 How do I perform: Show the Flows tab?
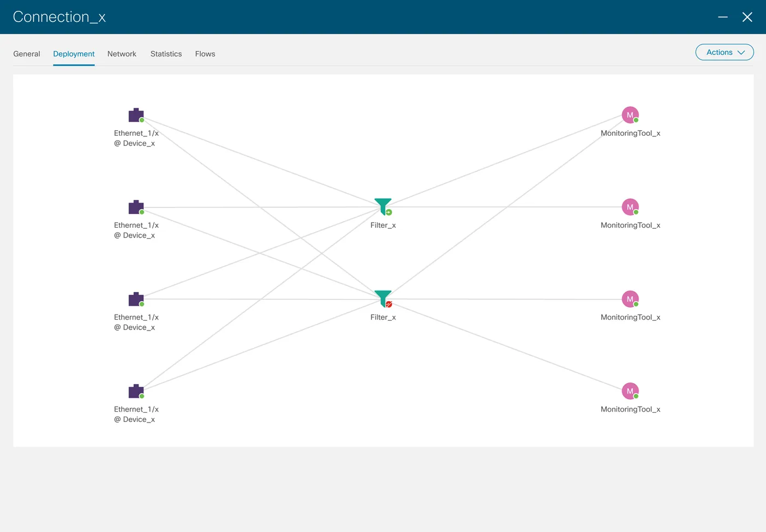click(205, 54)
